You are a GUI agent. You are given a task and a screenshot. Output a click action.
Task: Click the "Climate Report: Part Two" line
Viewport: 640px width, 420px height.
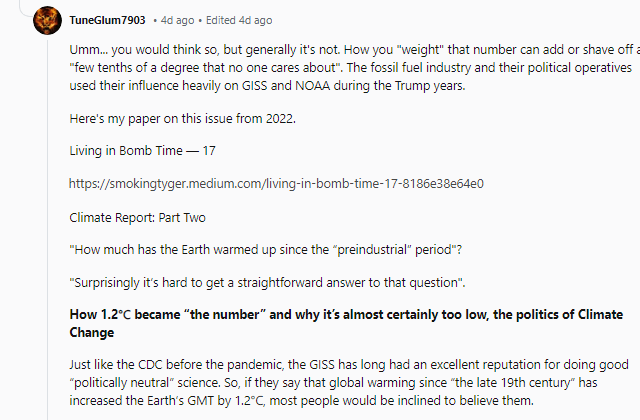138,218
